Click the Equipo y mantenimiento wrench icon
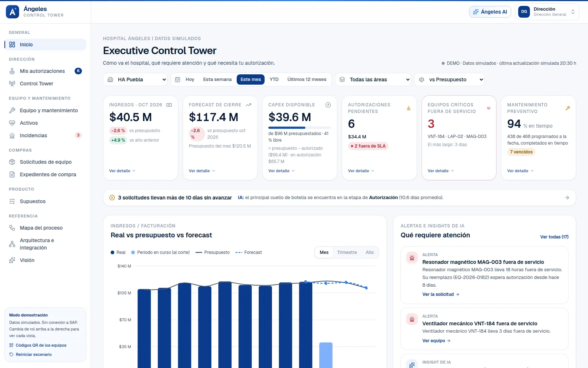The height and width of the screenshot is (368, 588). coord(12,110)
